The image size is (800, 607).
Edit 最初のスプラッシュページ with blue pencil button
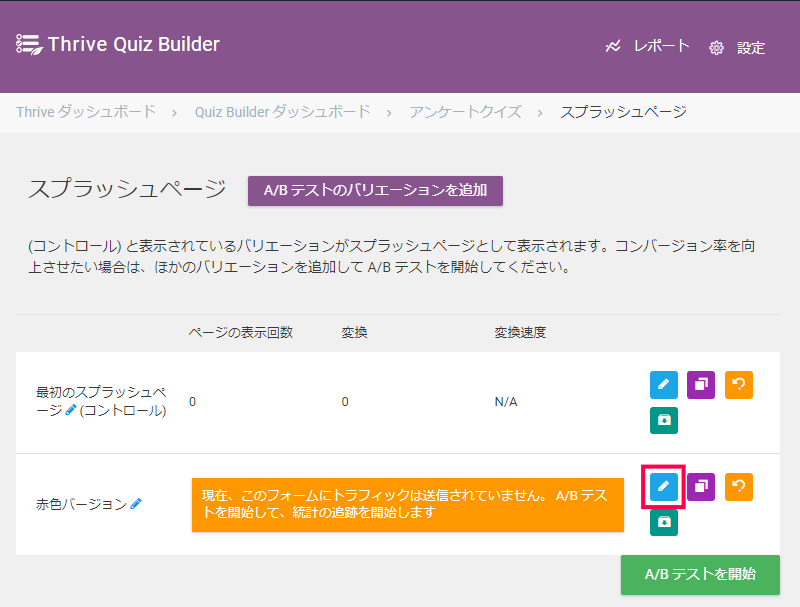click(x=663, y=385)
